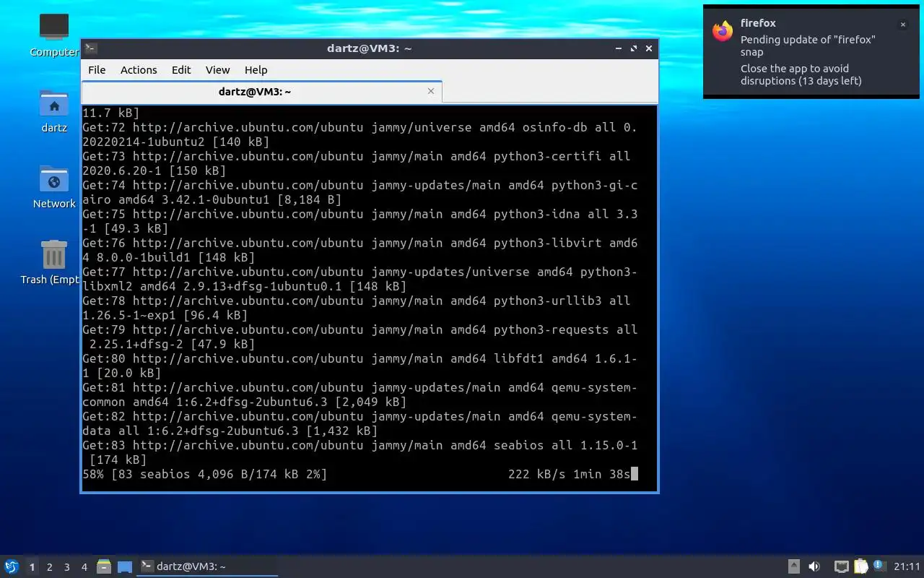Click the Get:79 python3-requests line
The image size is (924, 578).
point(359,337)
